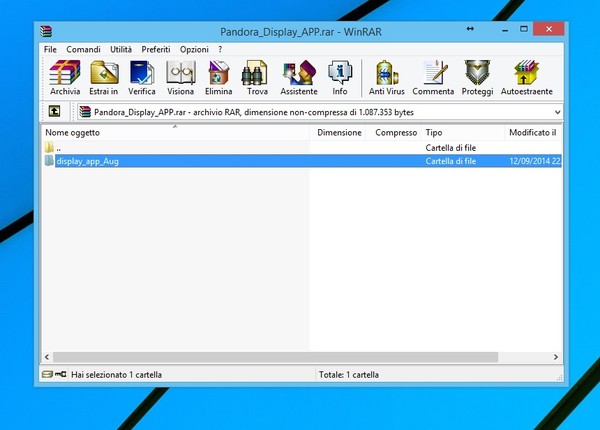Open the Visiona viewer tool
The width and height of the screenshot is (600, 430).
(181, 78)
